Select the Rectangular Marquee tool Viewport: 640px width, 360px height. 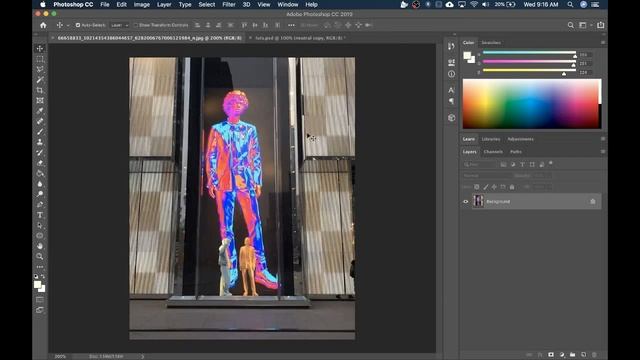pos(40,59)
